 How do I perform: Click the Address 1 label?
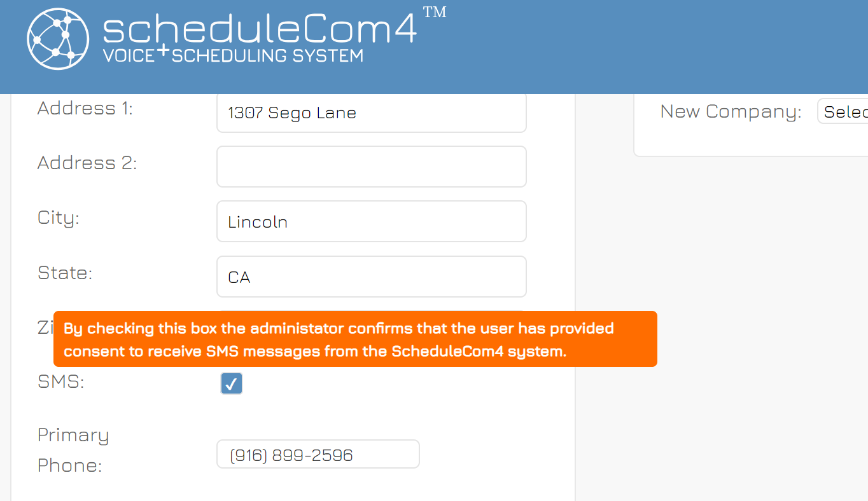(85, 108)
